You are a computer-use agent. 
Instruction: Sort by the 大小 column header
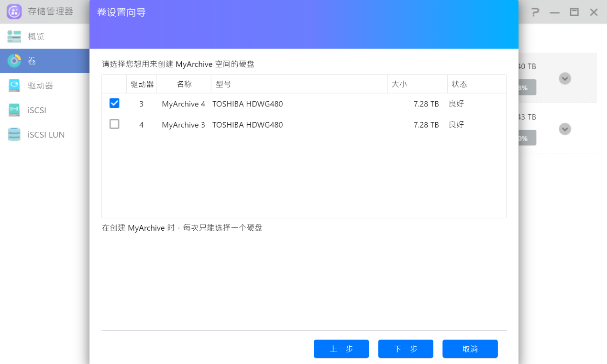click(x=399, y=84)
